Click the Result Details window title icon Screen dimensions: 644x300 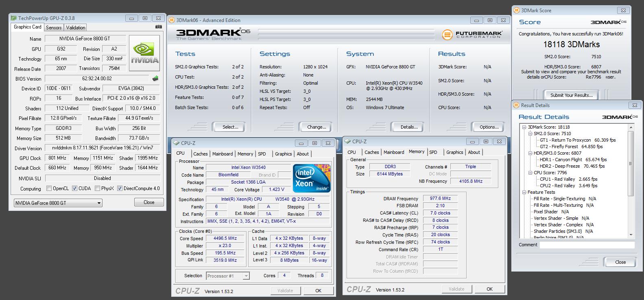point(516,105)
